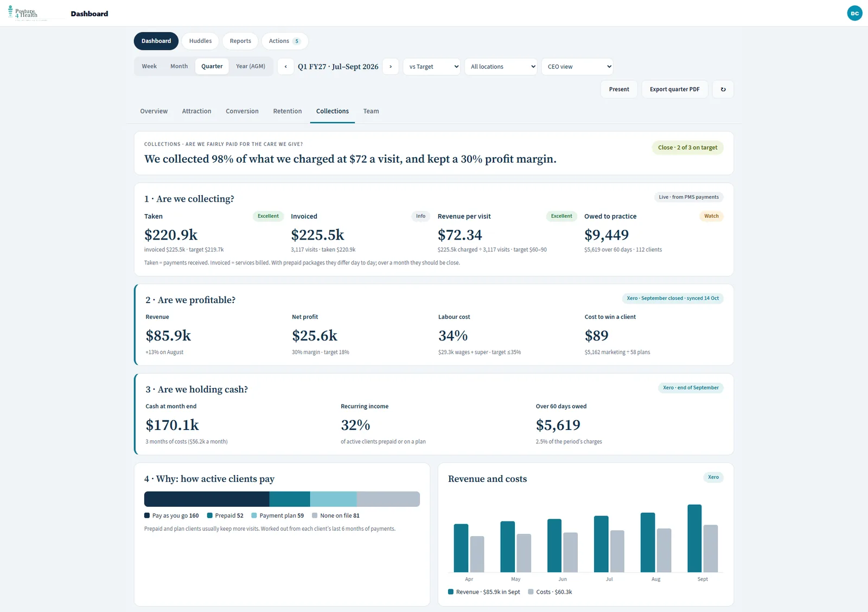868x612 pixels.
Task: Go to the next quarter arrow
Action: coord(391,67)
